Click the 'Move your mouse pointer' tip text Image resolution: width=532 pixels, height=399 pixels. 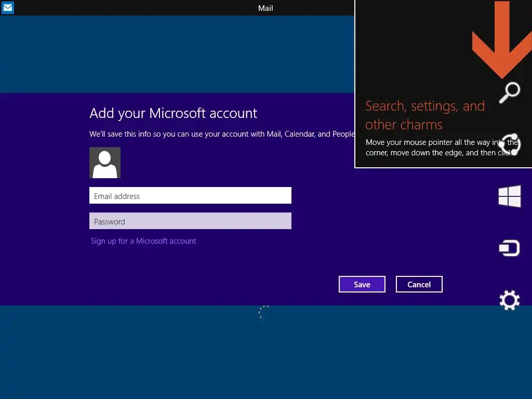point(442,148)
